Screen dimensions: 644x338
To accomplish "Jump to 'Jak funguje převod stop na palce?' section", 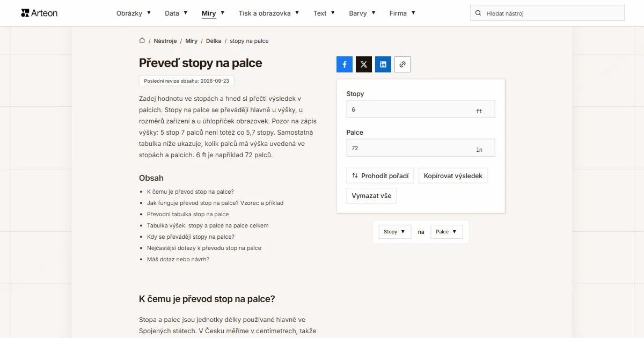I will tap(215, 203).
